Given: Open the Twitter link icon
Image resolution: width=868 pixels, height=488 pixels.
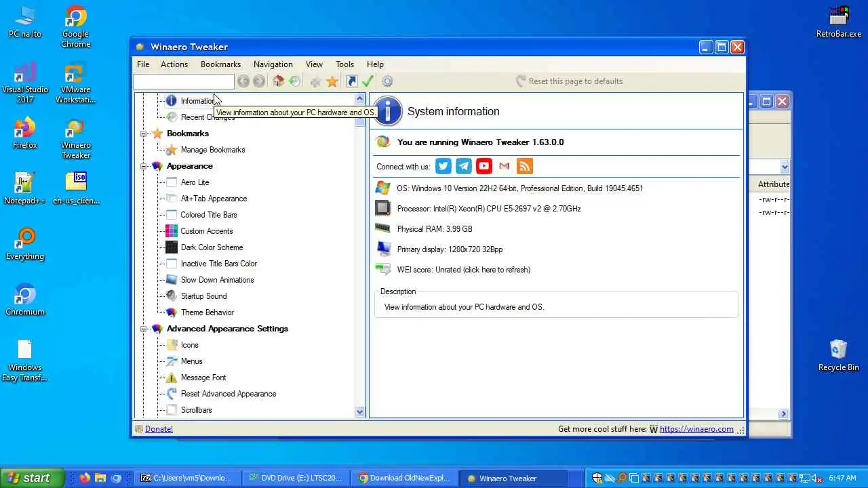Looking at the screenshot, I should (x=443, y=166).
